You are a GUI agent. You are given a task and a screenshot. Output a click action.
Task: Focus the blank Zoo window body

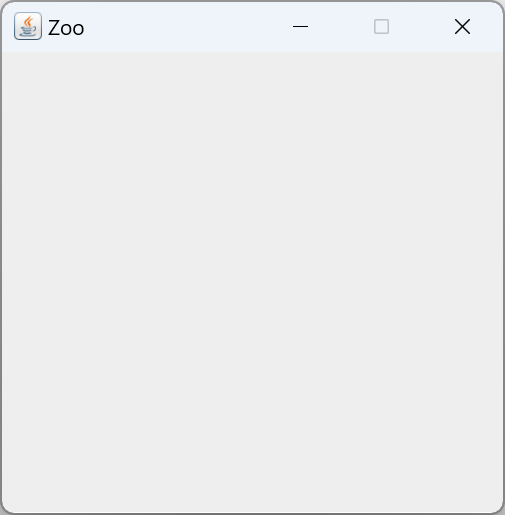point(252,282)
